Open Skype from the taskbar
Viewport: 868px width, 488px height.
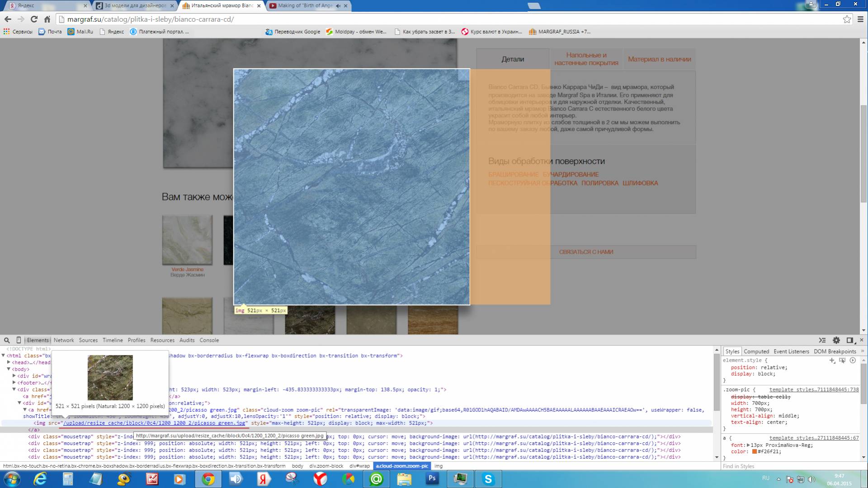coord(488,479)
